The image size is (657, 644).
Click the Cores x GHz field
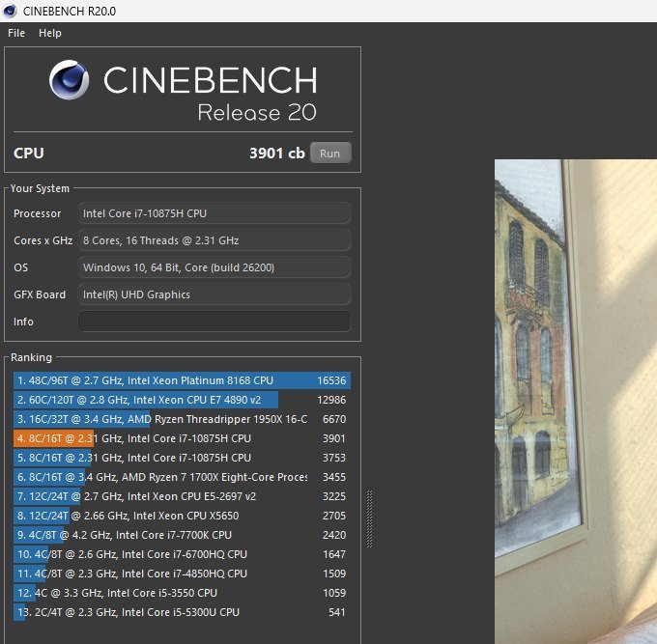[214, 240]
